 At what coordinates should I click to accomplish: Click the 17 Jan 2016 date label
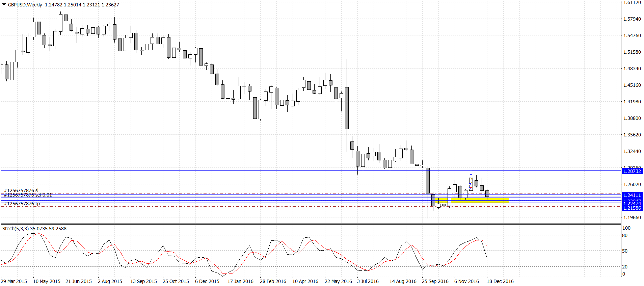[240, 281]
